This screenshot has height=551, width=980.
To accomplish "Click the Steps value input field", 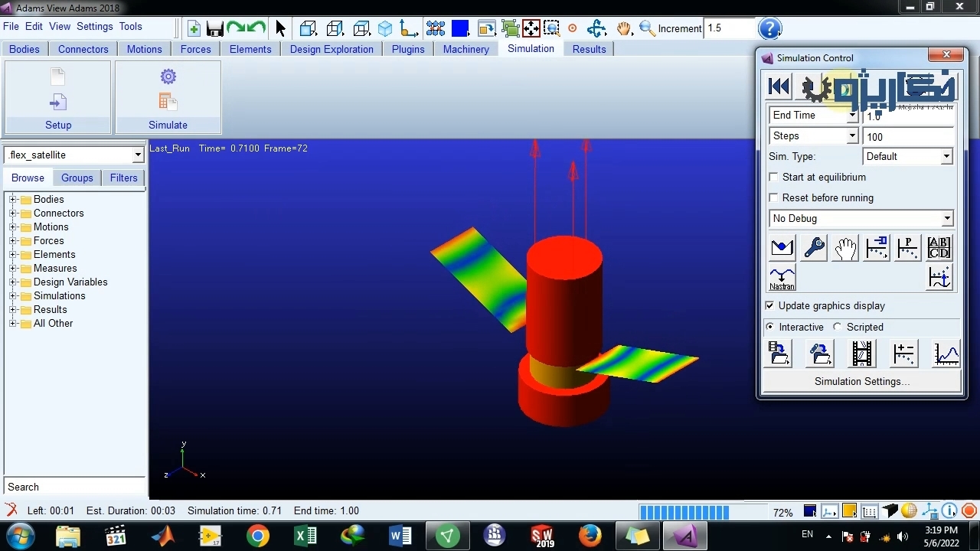I will click(x=907, y=137).
